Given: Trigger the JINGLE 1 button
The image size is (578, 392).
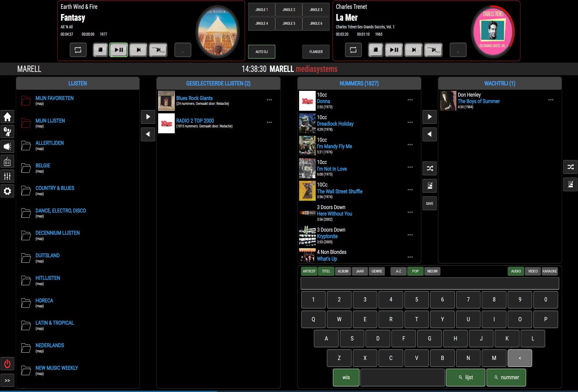Looking at the screenshot, I should pos(262,10).
